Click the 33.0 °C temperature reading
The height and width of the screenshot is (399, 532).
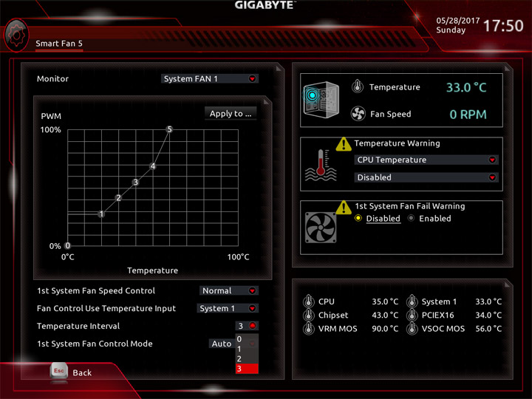(x=466, y=87)
